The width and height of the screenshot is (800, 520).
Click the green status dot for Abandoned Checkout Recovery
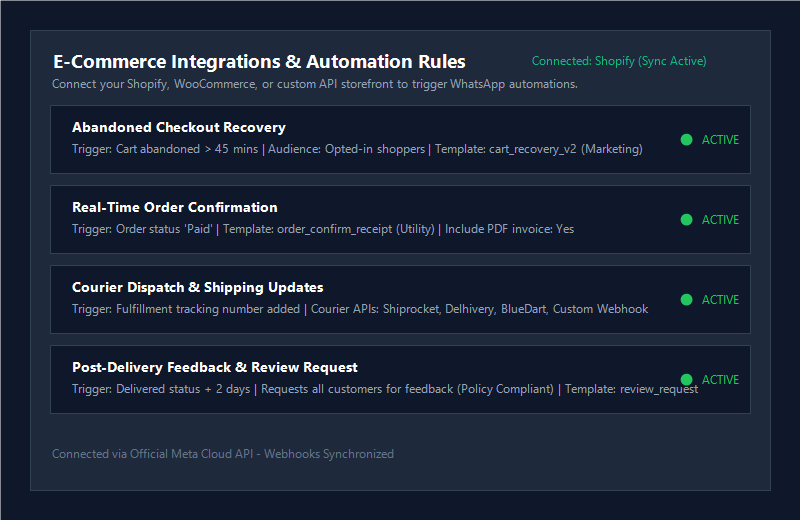click(686, 139)
